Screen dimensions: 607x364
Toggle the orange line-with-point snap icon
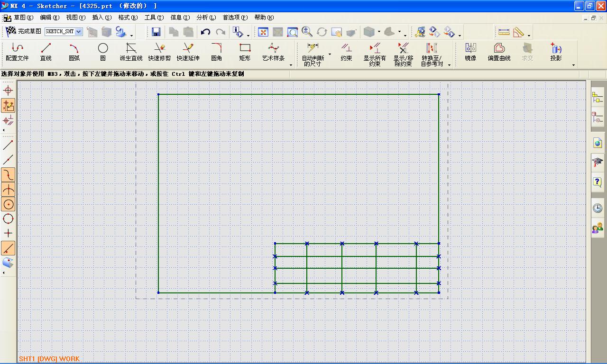[8, 248]
